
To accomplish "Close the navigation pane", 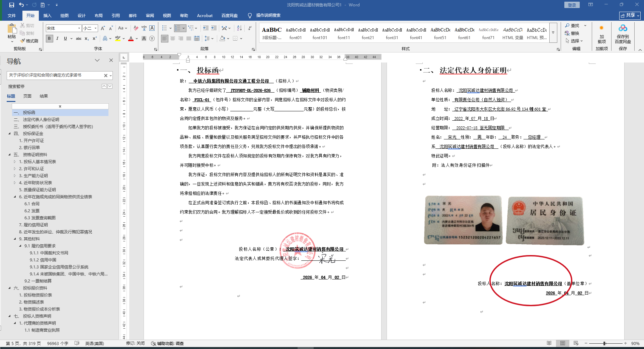I will click(x=111, y=61).
